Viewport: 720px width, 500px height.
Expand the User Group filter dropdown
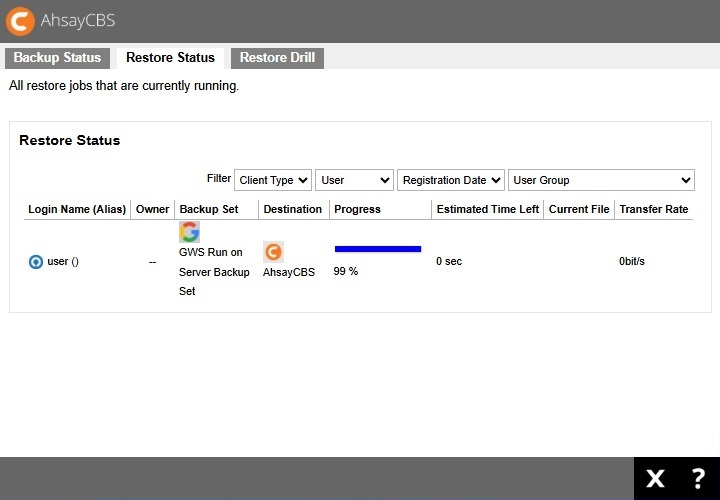tap(601, 180)
